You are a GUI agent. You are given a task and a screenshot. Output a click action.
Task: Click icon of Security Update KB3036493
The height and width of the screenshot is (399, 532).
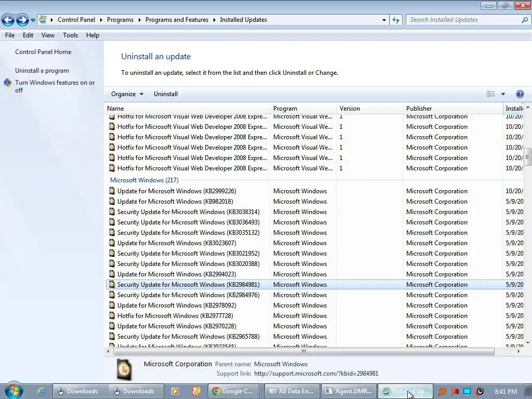112,222
